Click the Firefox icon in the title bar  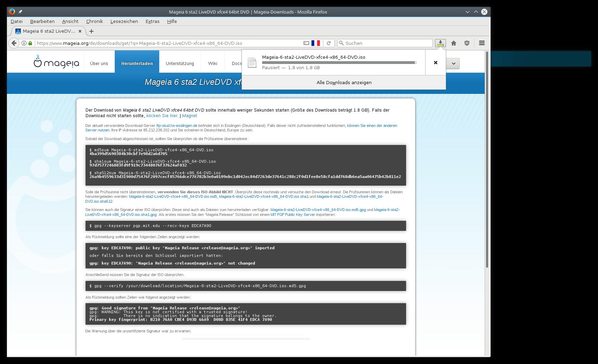(12, 11)
